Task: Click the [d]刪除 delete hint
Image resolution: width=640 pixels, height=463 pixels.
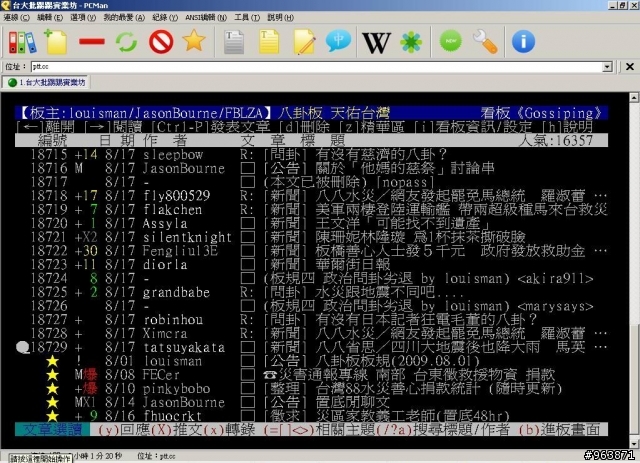Action: tap(304, 127)
